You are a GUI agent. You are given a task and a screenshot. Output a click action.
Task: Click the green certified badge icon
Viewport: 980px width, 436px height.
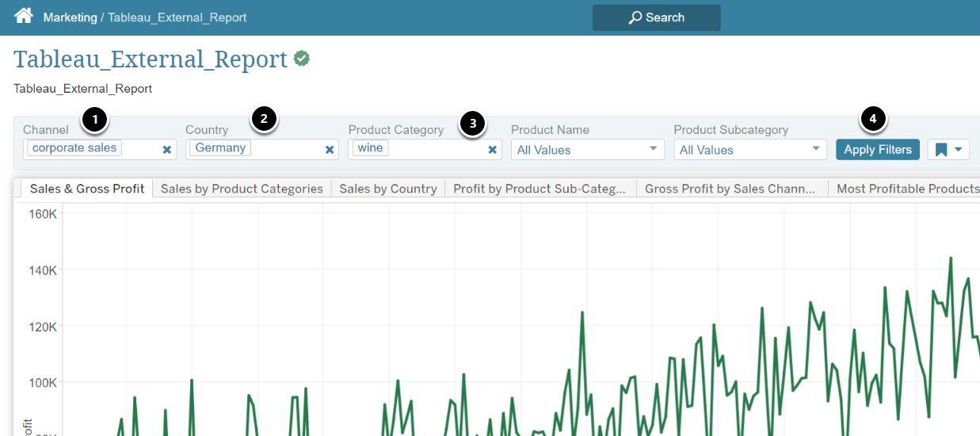coord(302,58)
